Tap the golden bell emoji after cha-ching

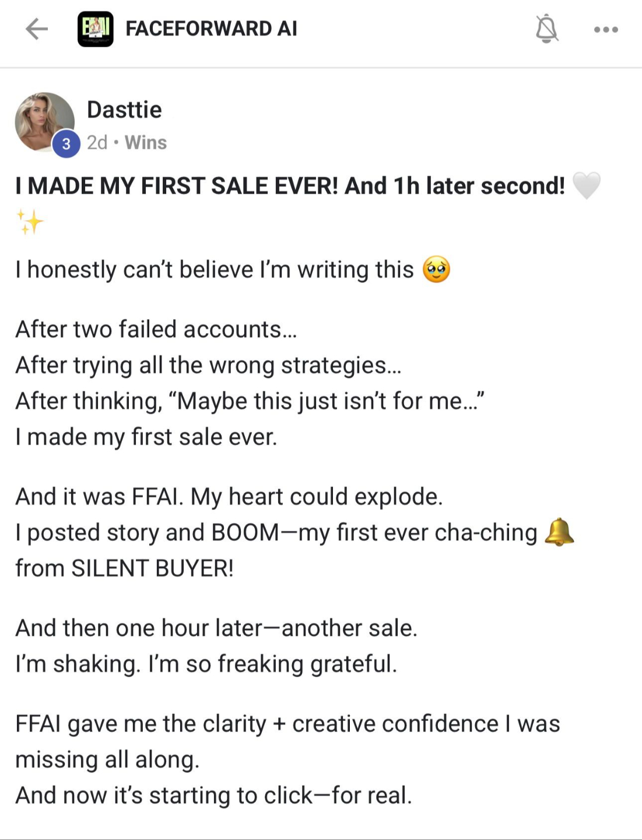[x=559, y=532]
